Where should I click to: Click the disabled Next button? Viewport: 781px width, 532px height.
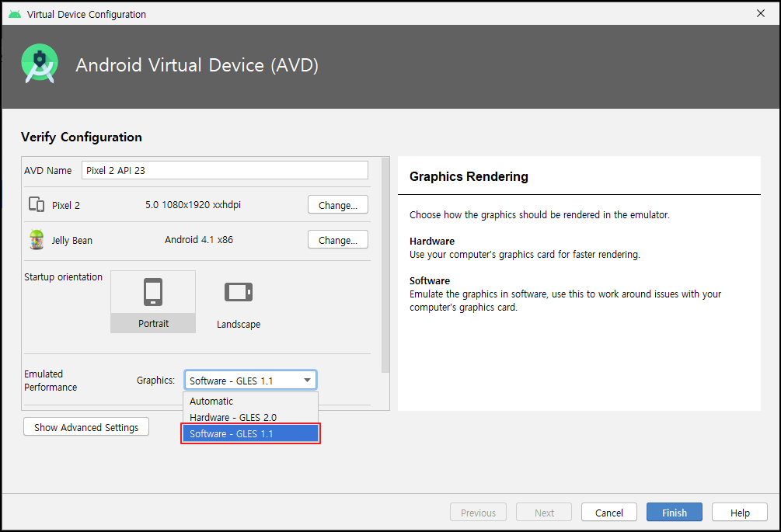pyautogui.click(x=544, y=512)
